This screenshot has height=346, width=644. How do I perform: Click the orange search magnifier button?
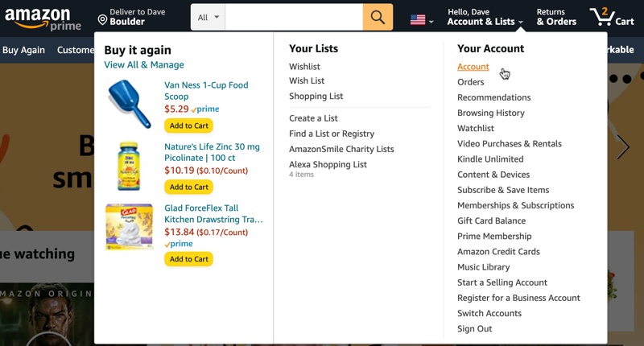point(378,17)
